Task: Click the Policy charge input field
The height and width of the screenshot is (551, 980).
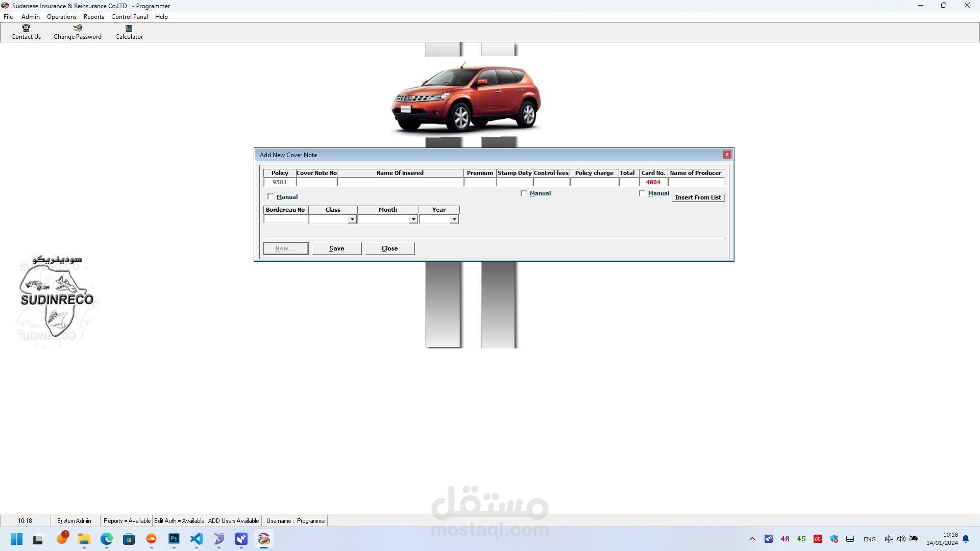Action: tap(594, 182)
